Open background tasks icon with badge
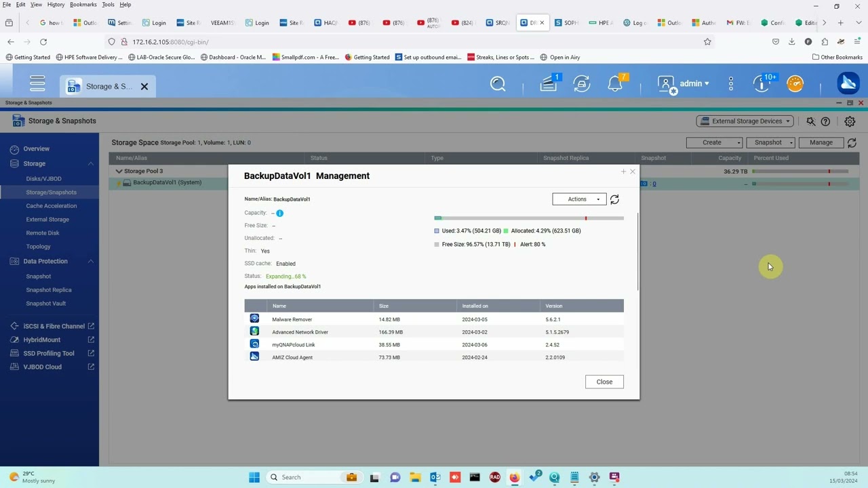 549,83
